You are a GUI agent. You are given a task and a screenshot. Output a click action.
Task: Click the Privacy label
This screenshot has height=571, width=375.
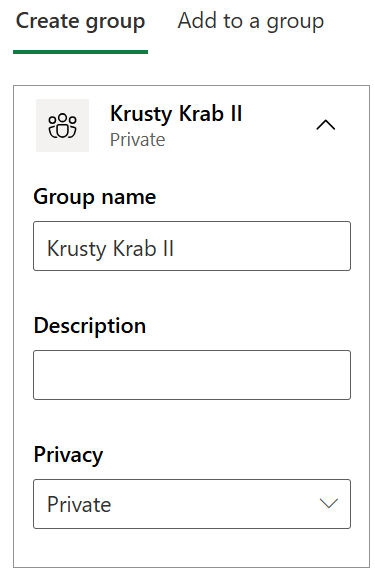68,455
